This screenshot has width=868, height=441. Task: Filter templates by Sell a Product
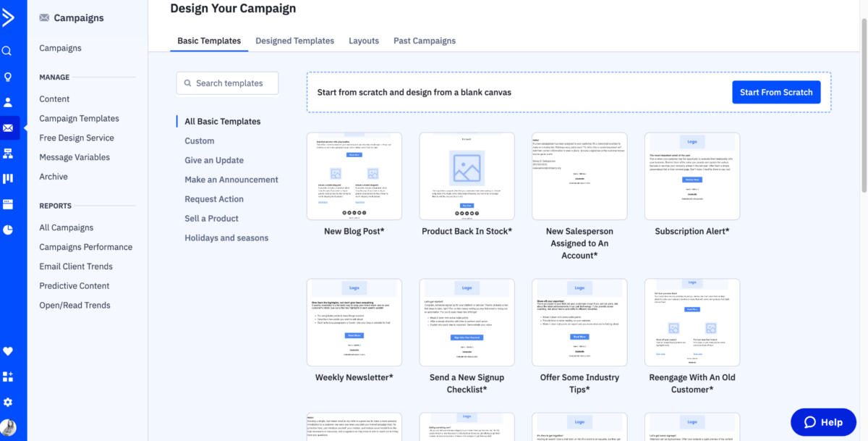pyautogui.click(x=211, y=218)
